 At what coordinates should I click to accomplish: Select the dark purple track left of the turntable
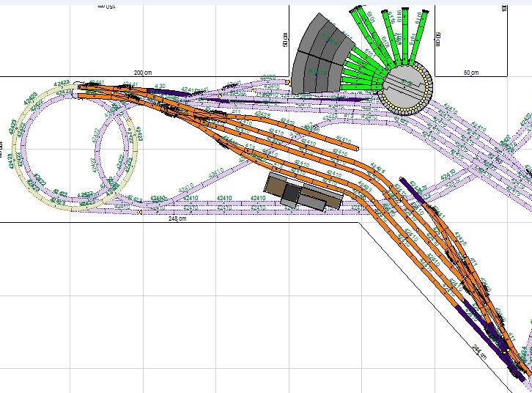pos(350,98)
